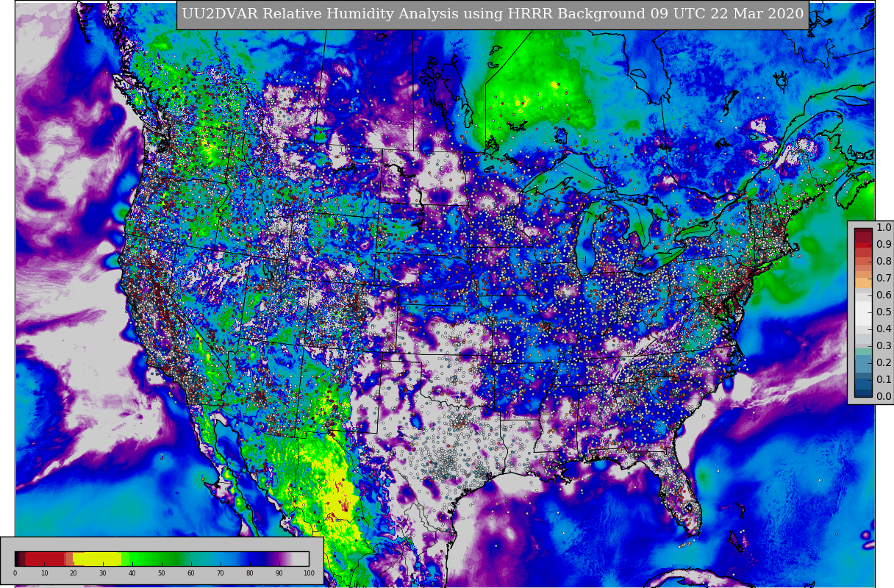Pick the orange swatch beside 0.7 on right colorbar
Viewport: 894px width, 588px height.
click(x=863, y=283)
